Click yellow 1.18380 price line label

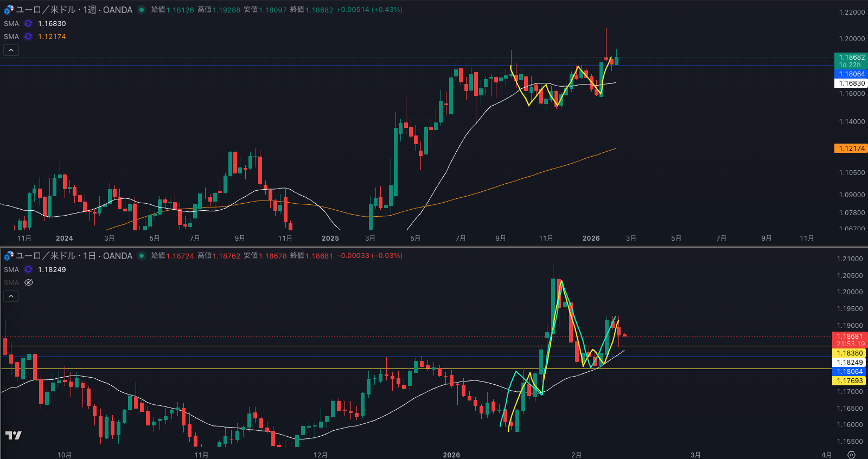[850, 353]
